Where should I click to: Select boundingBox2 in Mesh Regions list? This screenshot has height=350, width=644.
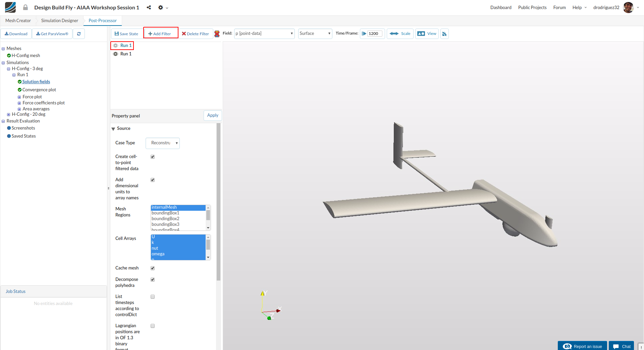165,219
